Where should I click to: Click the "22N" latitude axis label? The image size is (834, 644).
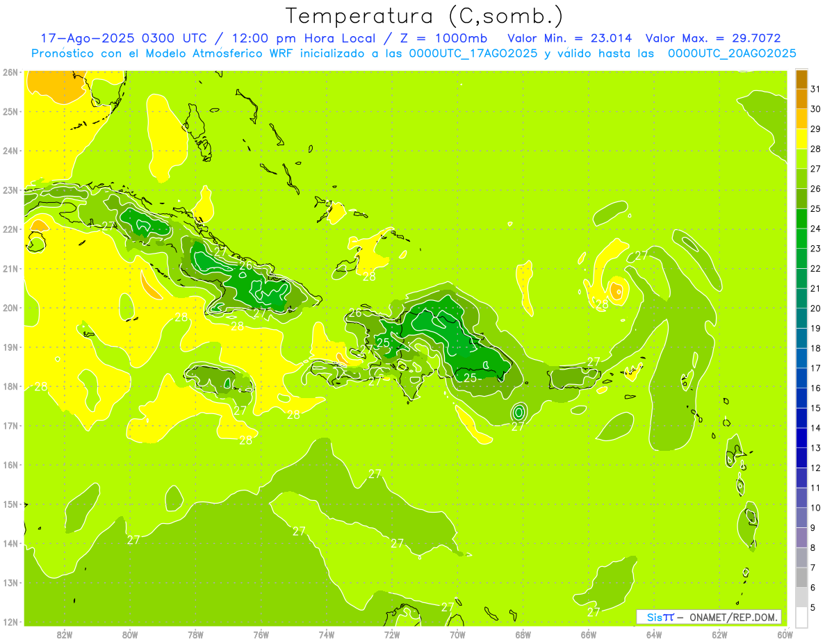click(10, 229)
